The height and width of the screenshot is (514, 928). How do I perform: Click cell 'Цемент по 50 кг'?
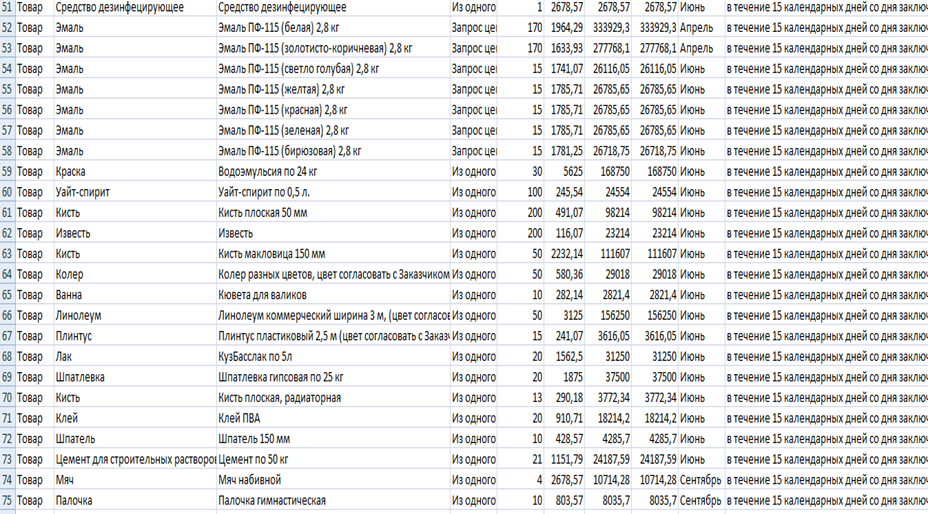pyautogui.click(x=333, y=460)
